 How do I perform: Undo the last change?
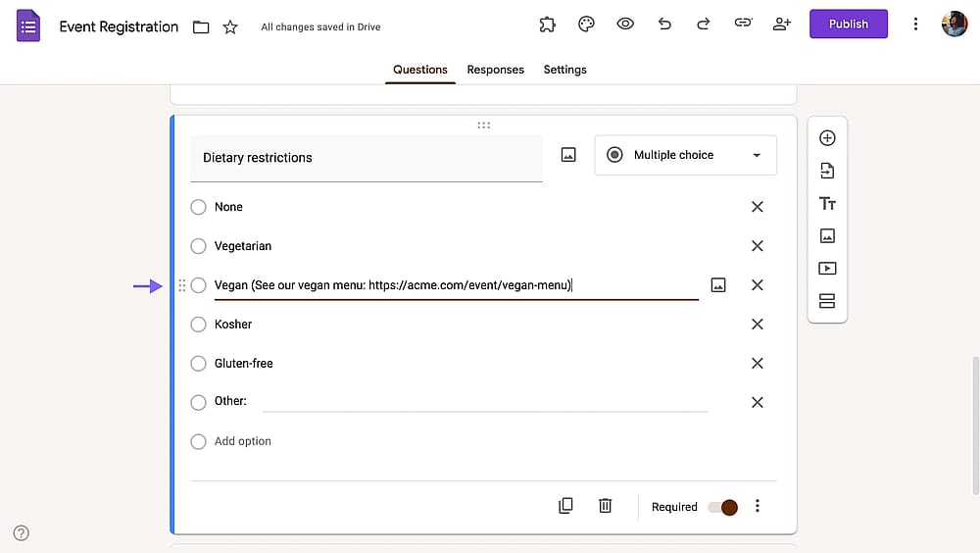point(664,24)
